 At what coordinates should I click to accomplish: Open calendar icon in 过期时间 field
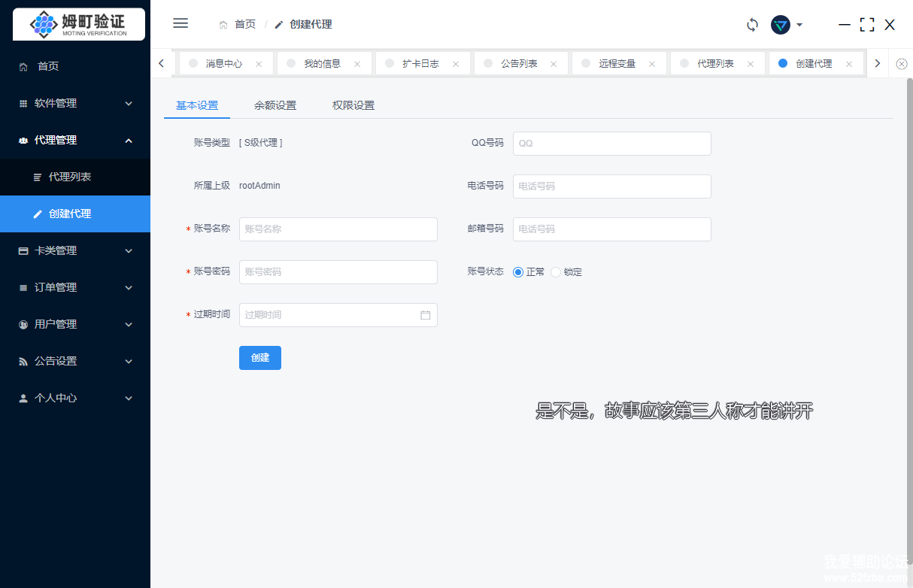(x=425, y=315)
